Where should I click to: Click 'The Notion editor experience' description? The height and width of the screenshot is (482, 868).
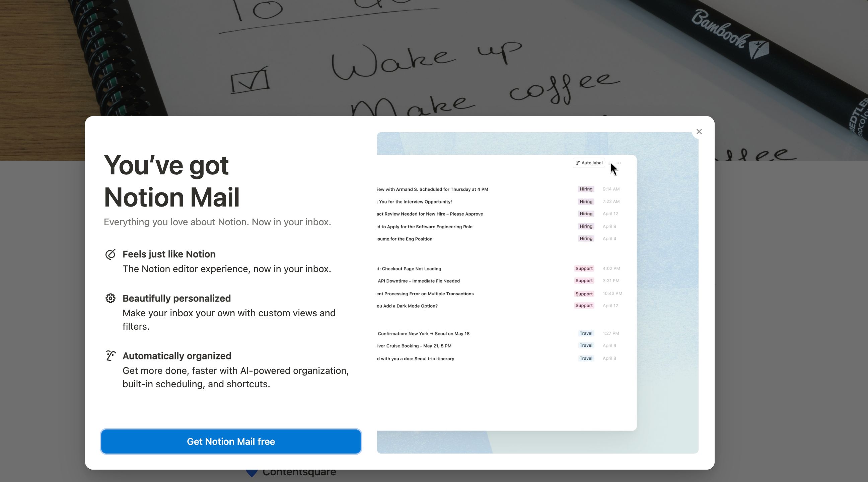pos(227,269)
